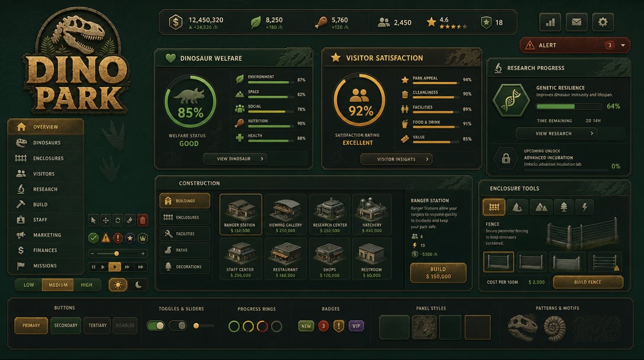Viewport: 644px width, 360px height.
Task: Click the slider plus end
Action: click(x=143, y=253)
